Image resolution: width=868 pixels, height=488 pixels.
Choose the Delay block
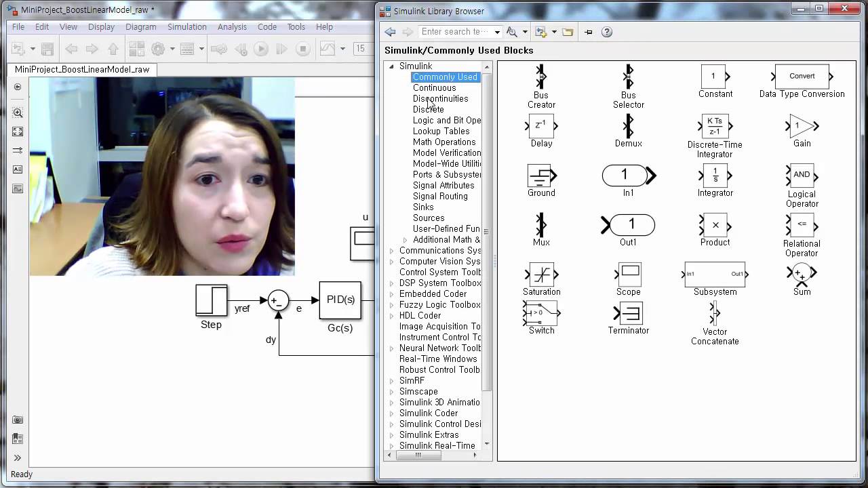(x=541, y=125)
